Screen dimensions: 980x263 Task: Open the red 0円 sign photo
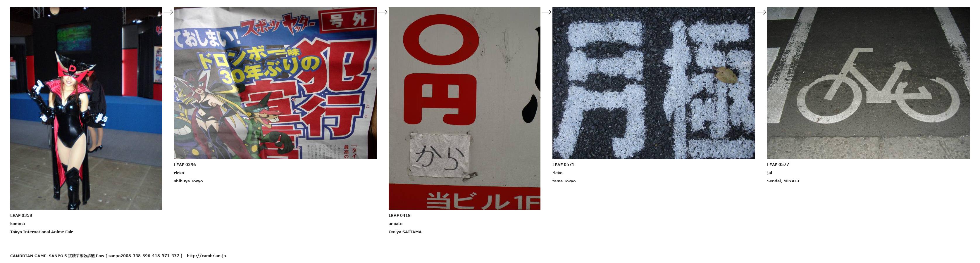tap(464, 108)
